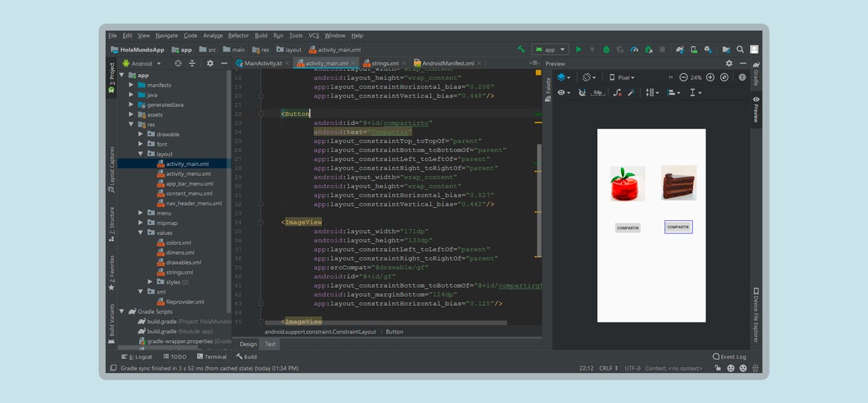Viewport: 868px width, 403px height.
Task: Open the Pixel device dropdown
Action: coord(621,77)
